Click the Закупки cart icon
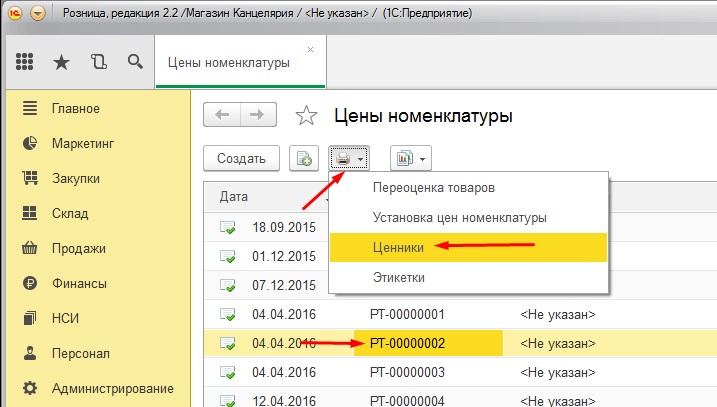The width and height of the screenshot is (717, 407). point(30,178)
